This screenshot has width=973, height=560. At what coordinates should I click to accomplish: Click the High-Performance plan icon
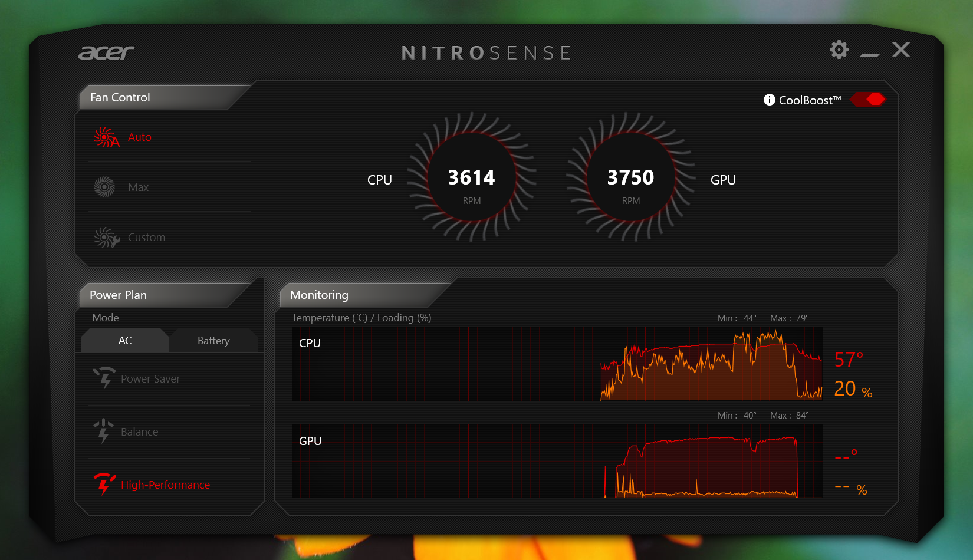(104, 484)
